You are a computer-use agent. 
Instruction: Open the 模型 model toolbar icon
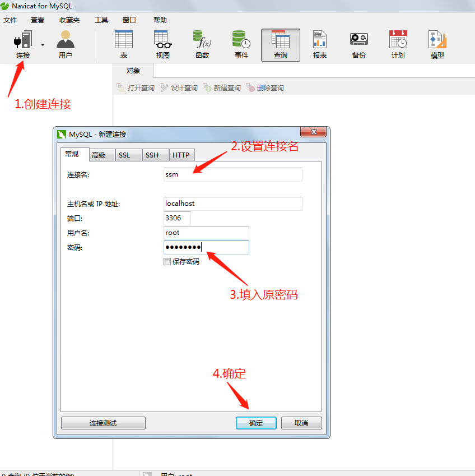(x=437, y=44)
